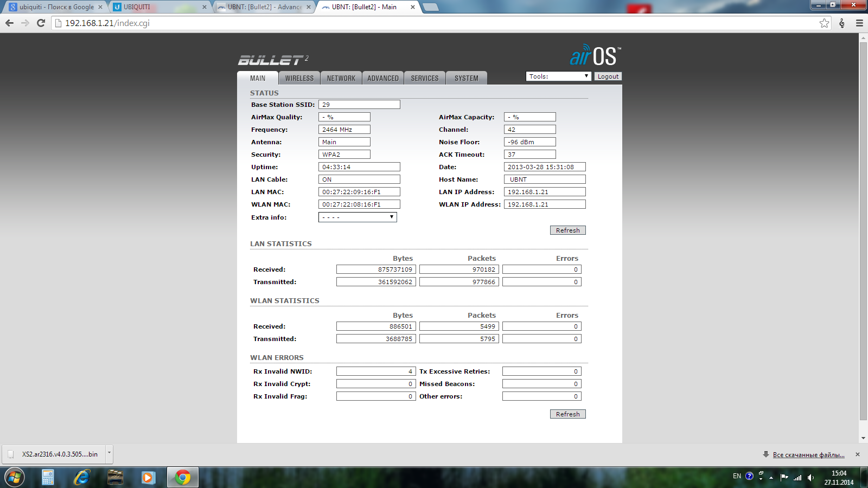
Task: Open a new browser tab
Action: pyautogui.click(x=430, y=7)
